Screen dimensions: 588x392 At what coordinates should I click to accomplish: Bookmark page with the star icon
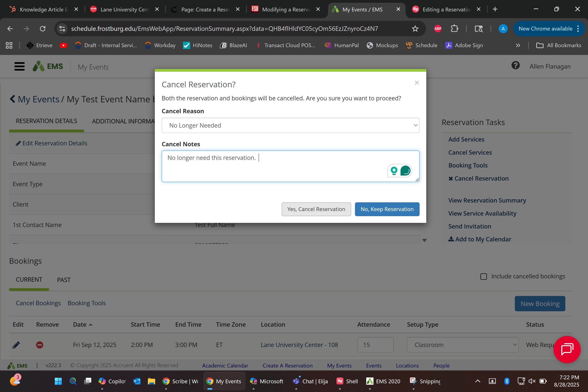tap(415, 29)
